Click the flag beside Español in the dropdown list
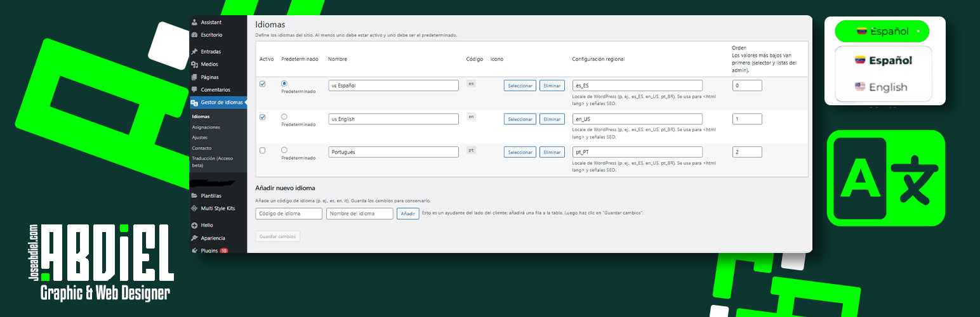 (860, 60)
